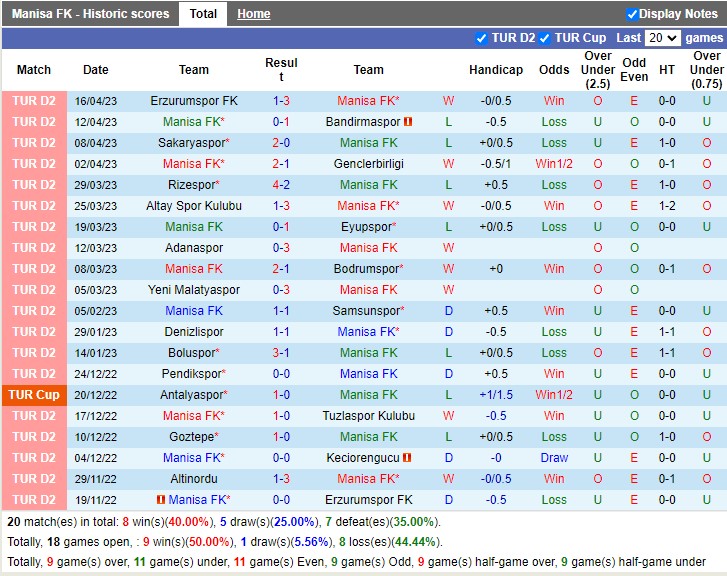Click the TUR Cup league label in orange
This screenshot has width=727, height=576.
click(x=34, y=395)
